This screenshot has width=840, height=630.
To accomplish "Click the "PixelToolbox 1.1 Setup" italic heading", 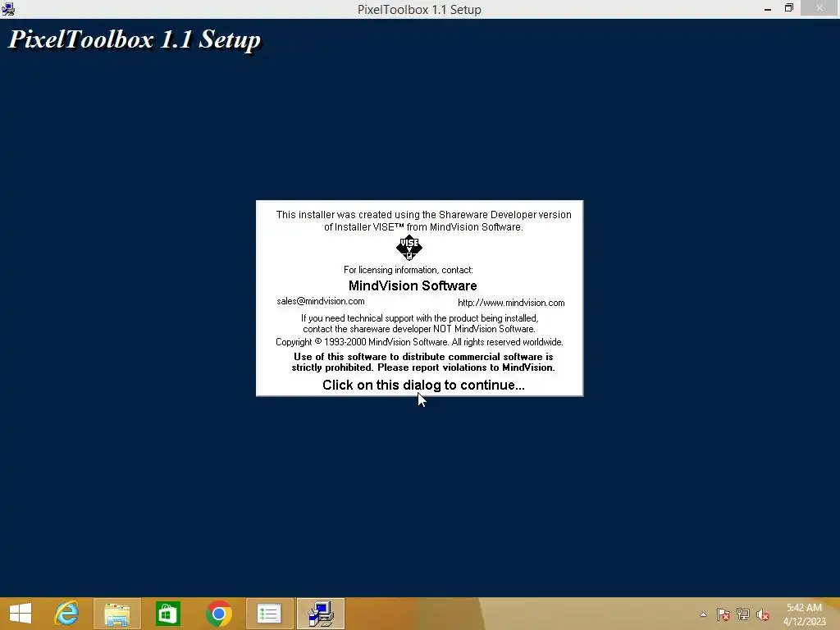I will point(135,39).
